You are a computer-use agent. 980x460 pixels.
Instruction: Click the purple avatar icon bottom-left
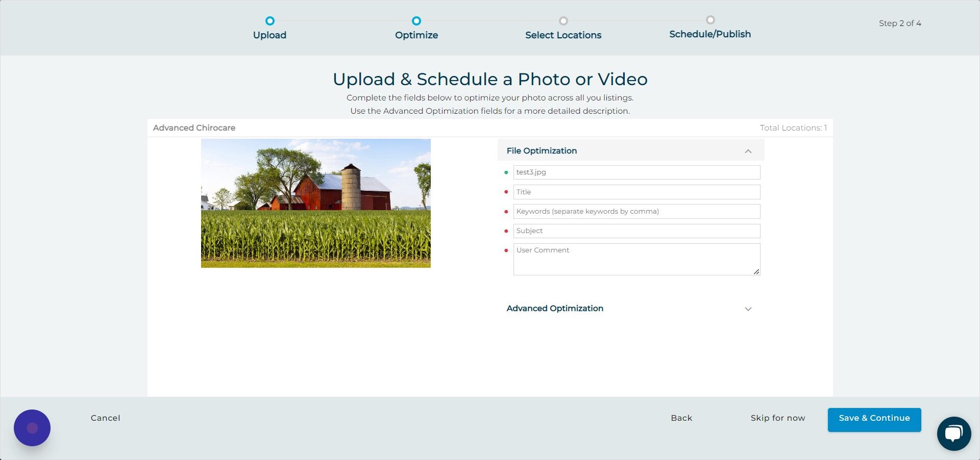coord(32,427)
